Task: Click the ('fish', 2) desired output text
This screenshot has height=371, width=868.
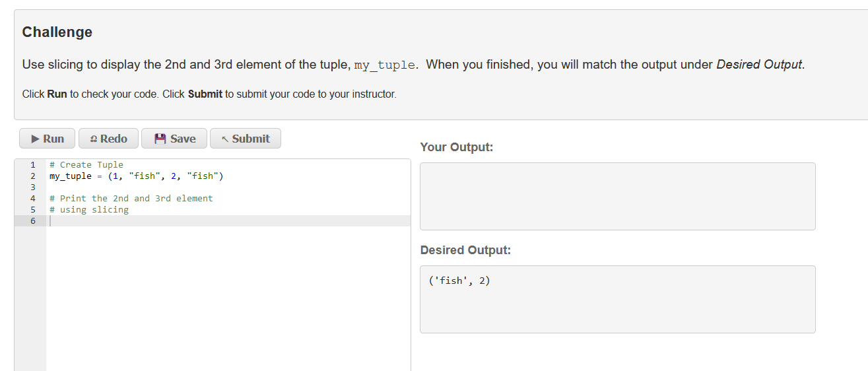Action: (459, 281)
